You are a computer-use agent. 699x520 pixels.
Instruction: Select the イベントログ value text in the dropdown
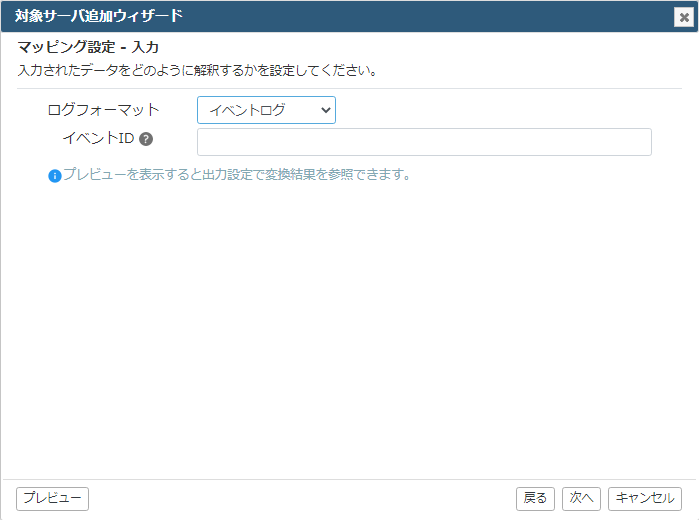pos(247,110)
